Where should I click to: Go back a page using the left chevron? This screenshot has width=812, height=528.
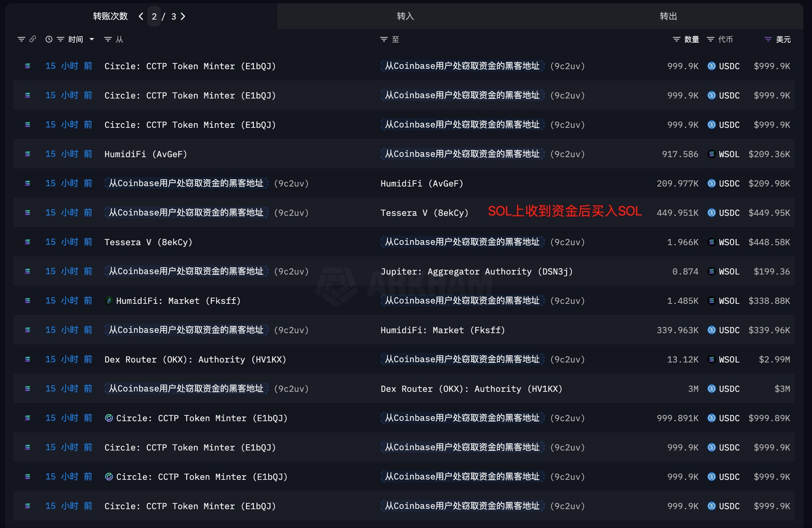tap(141, 17)
